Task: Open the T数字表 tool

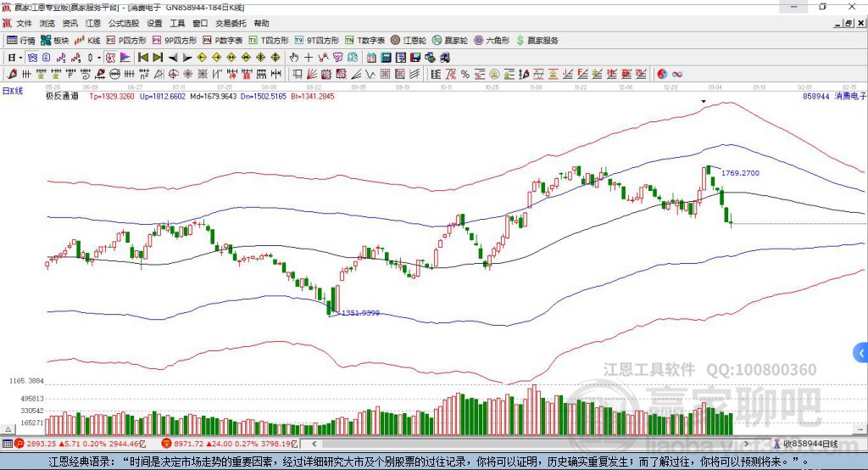Action: click(x=364, y=41)
